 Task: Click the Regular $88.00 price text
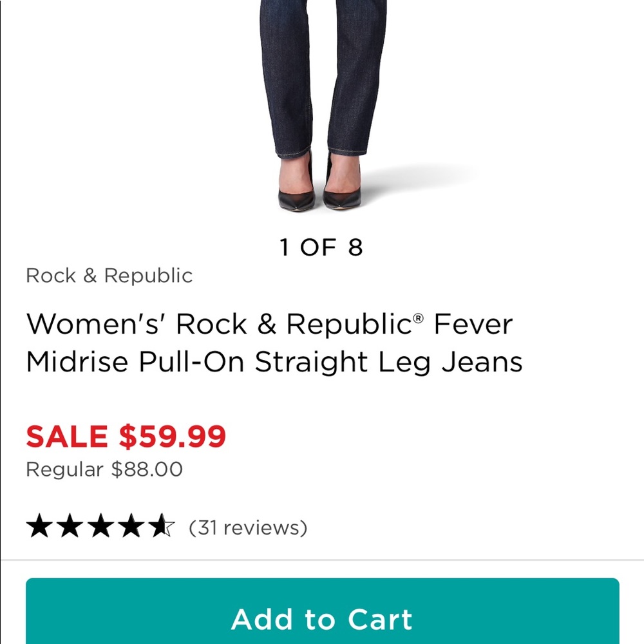[103, 469]
